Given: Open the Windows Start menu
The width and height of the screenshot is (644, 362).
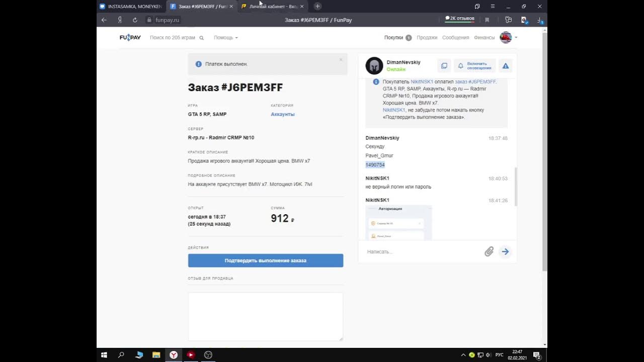Looking at the screenshot, I should click(x=104, y=355).
